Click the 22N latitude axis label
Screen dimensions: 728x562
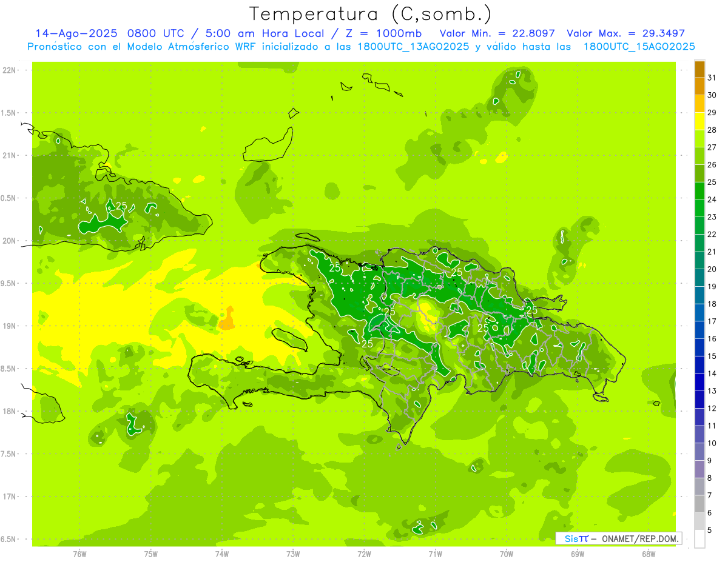point(9,70)
